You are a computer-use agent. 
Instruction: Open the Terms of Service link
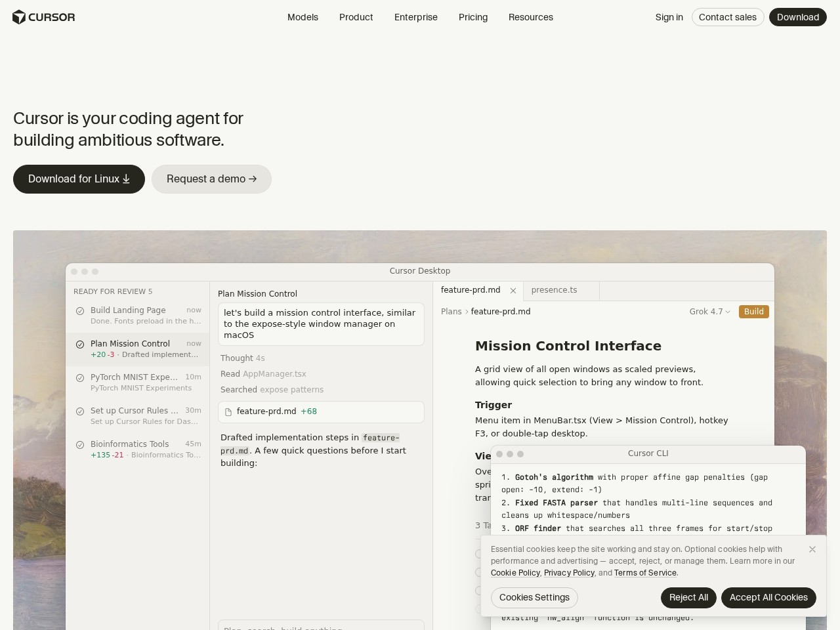pyautogui.click(x=645, y=573)
